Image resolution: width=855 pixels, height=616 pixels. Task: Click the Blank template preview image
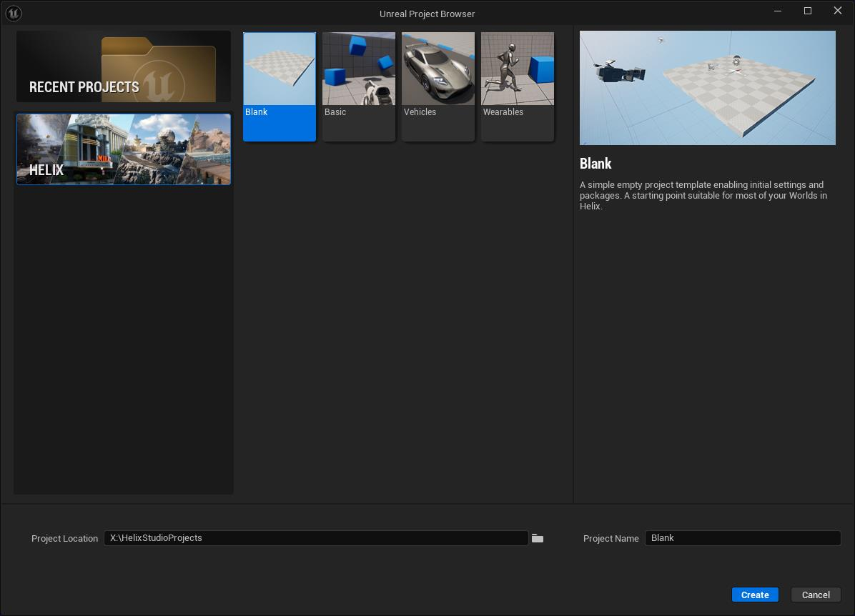(707, 88)
